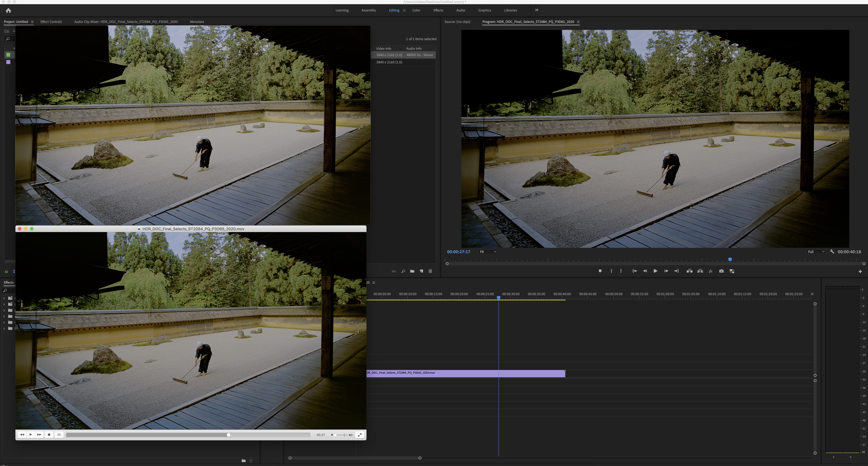Select the green sequence item in Project panel
The image size is (868, 466).
8,55
